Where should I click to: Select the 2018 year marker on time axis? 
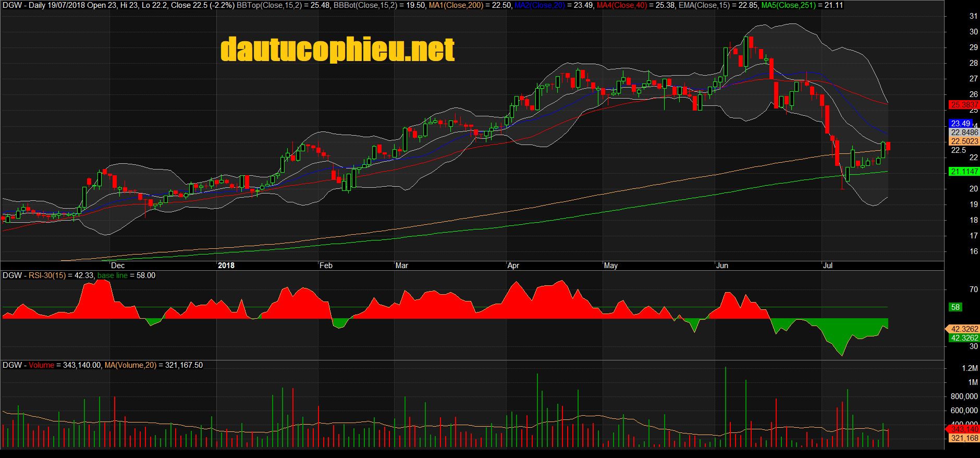click(226, 266)
